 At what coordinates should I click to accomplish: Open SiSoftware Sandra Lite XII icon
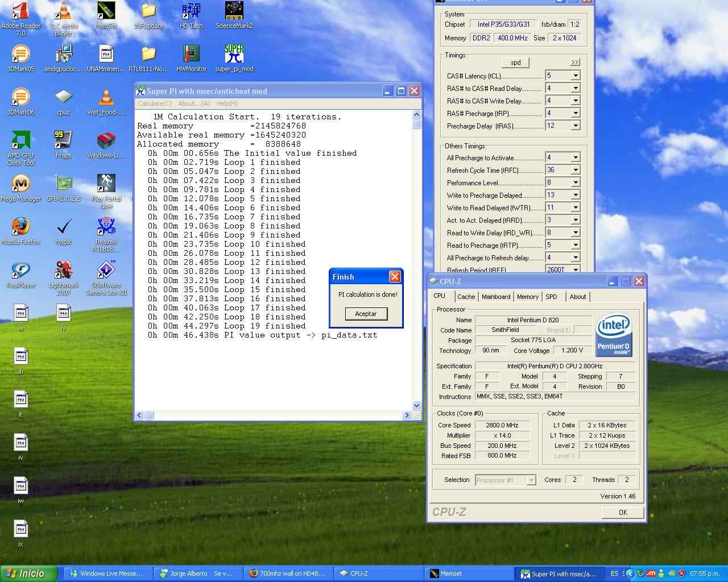(x=106, y=277)
